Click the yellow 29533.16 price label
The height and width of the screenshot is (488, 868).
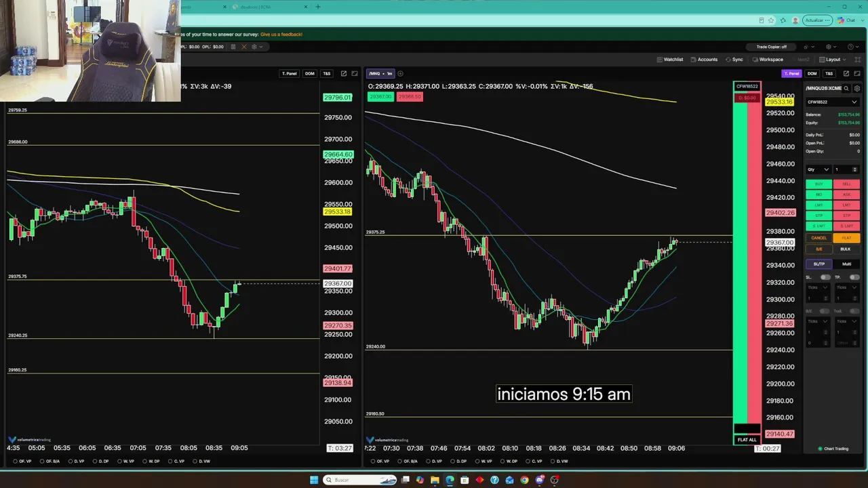click(779, 102)
